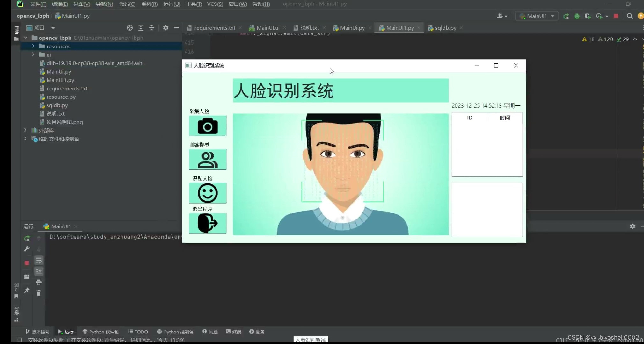
Task: Select MainUi.py in the project tree
Action: (58, 71)
